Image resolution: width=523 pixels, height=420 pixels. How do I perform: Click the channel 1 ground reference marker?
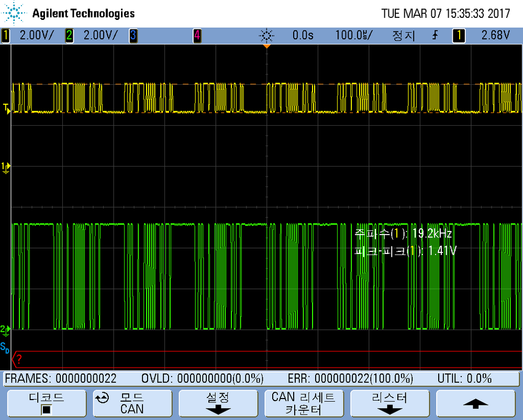point(6,168)
